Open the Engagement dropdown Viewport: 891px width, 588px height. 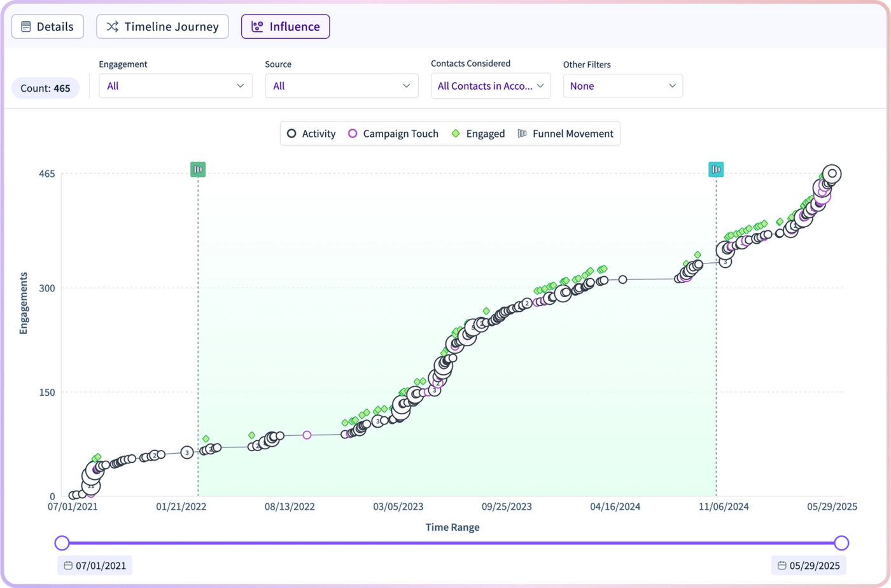176,86
